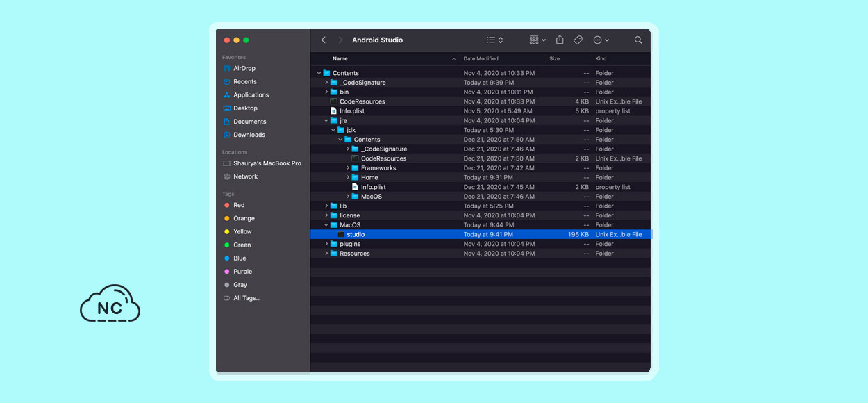Click the 'Nov 5, 2020 at 5:49 AM' date
868x403 pixels.
pos(498,111)
